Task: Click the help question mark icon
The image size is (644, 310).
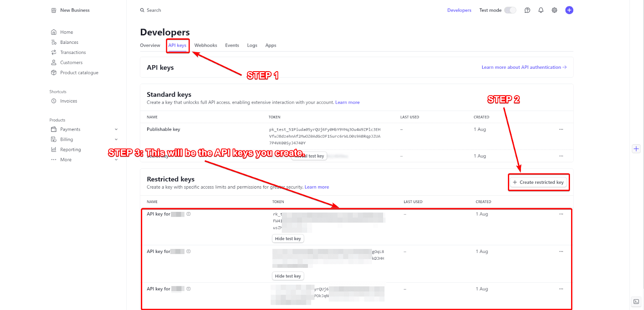Action: tap(527, 10)
